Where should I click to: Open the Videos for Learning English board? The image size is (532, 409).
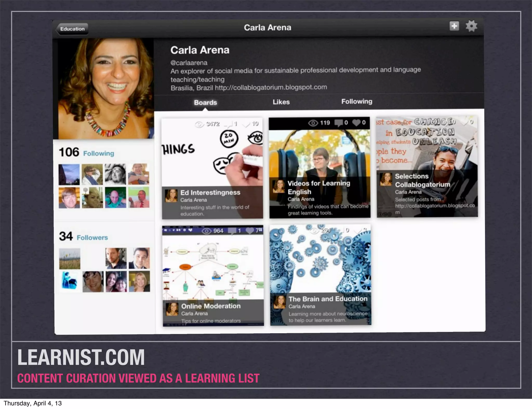coord(320,167)
